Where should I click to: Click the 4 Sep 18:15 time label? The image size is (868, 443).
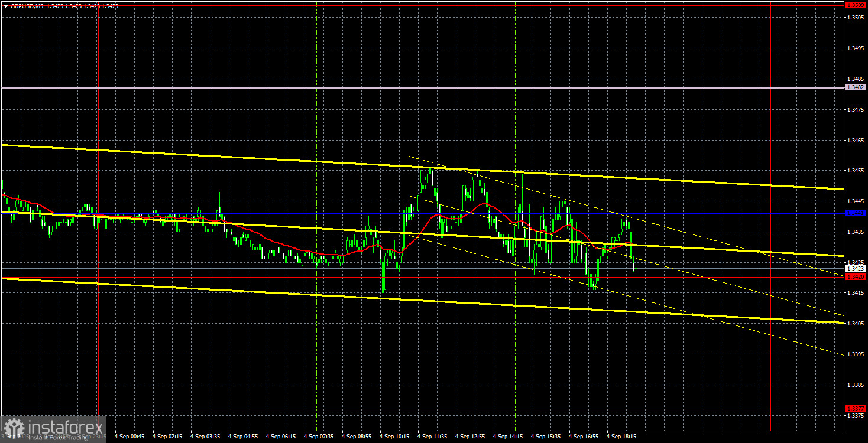pyautogui.click(x=621, y=437)
